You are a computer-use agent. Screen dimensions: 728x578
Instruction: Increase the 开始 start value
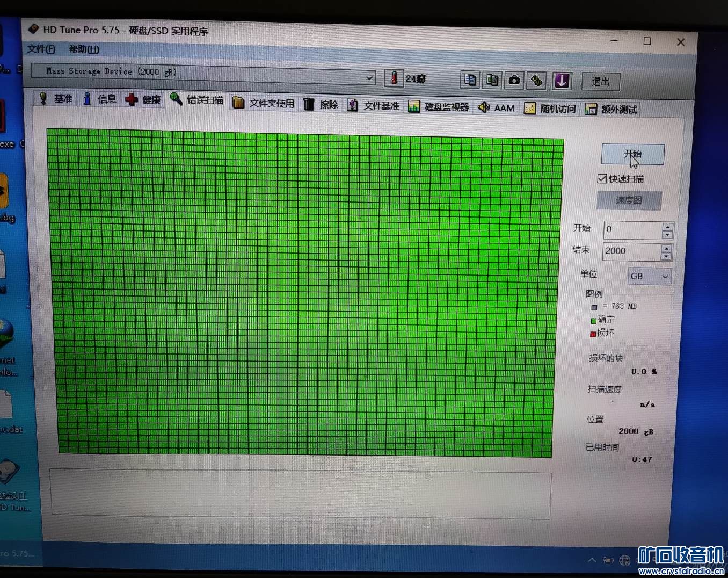point(667,226)
